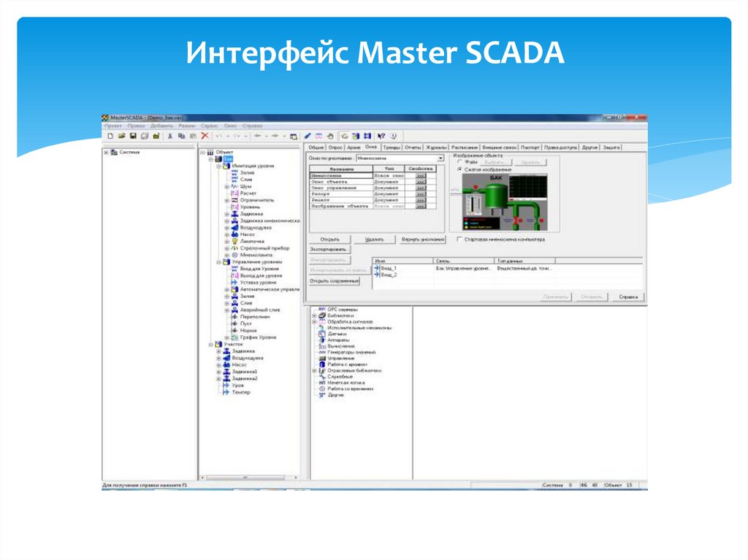Enable Стартовая мнемосхема компьютера checkbox

pyautogui.click(x=459, y=239)
